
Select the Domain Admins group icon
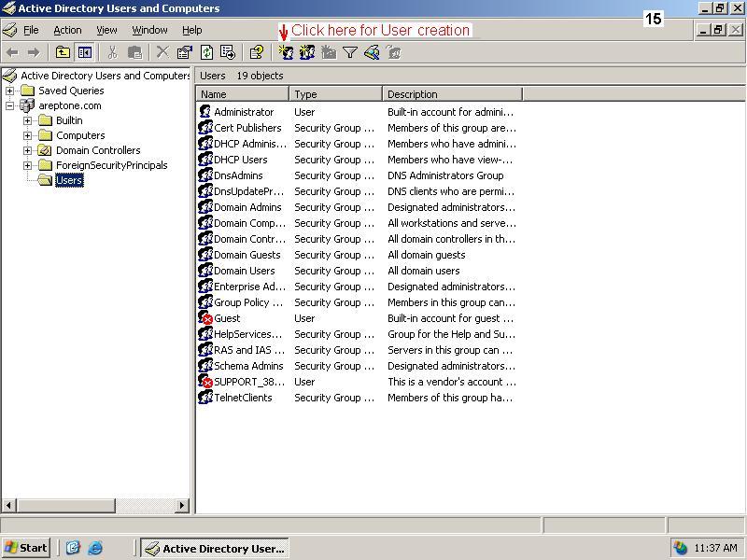point(205,207)
